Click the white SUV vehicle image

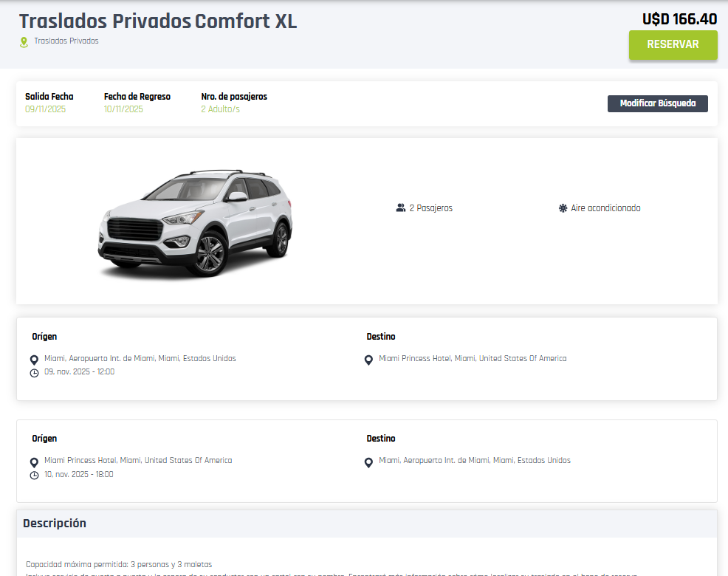click(x=195, y=222)
